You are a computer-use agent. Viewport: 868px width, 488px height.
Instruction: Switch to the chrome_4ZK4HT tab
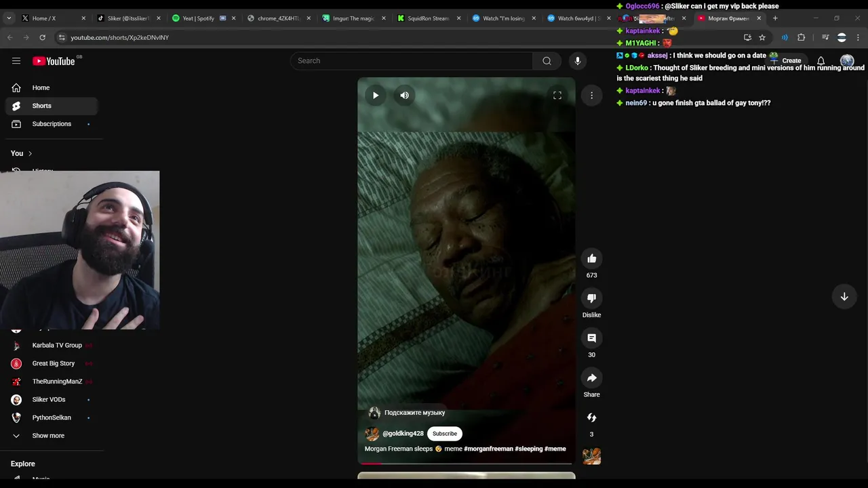[x=278, y=18]
